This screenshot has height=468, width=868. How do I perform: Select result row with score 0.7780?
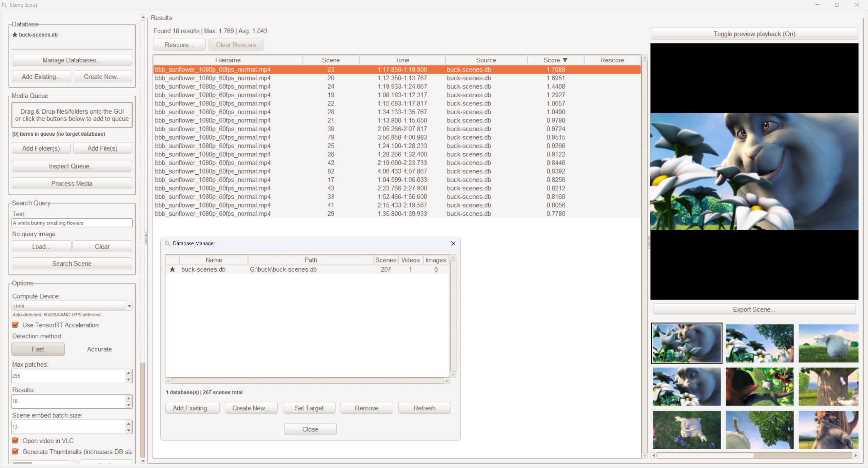tap(397, 214)
